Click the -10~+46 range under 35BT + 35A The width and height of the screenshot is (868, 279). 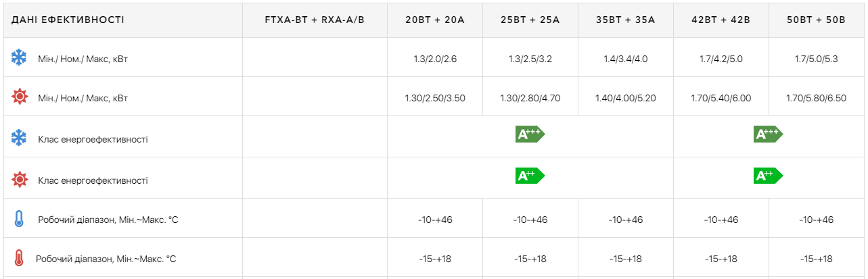point(626,220)
